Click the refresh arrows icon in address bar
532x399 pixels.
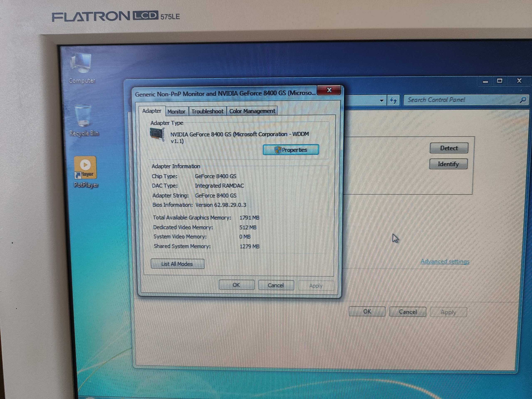[x=393, y=100]
